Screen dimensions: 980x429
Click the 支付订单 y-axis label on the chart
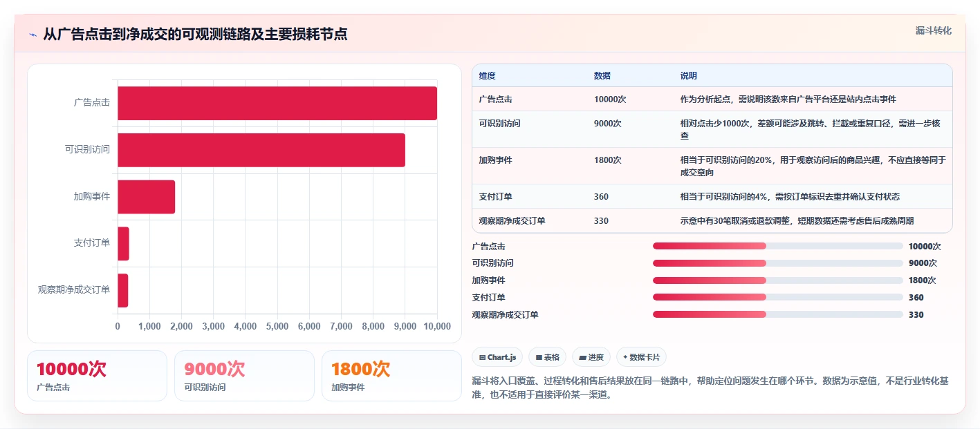tap(92, 243)
